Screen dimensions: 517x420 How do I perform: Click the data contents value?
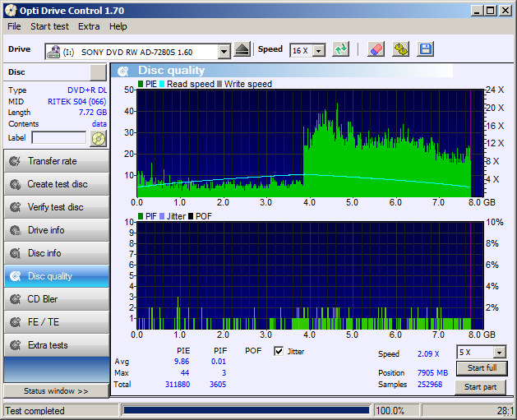tap(99, 124)
